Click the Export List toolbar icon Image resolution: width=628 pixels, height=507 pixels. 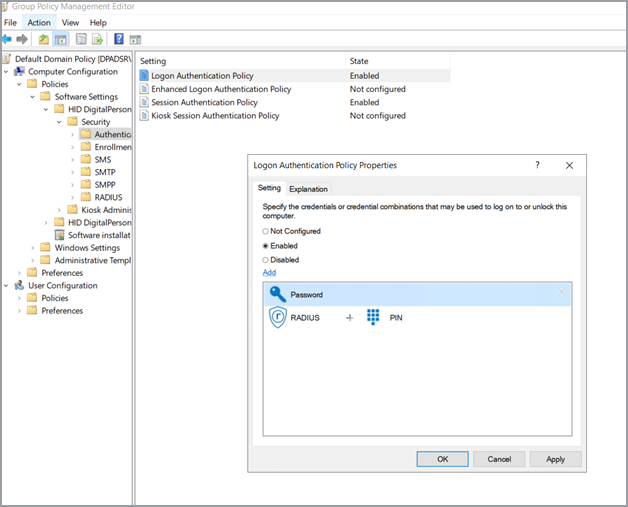[x=98, y=40]
